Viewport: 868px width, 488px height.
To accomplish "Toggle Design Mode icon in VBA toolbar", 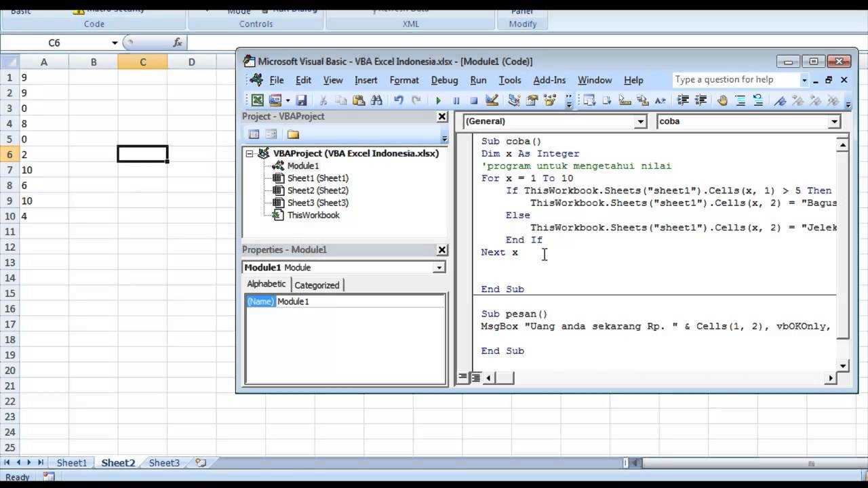I will tap(492, 100).
